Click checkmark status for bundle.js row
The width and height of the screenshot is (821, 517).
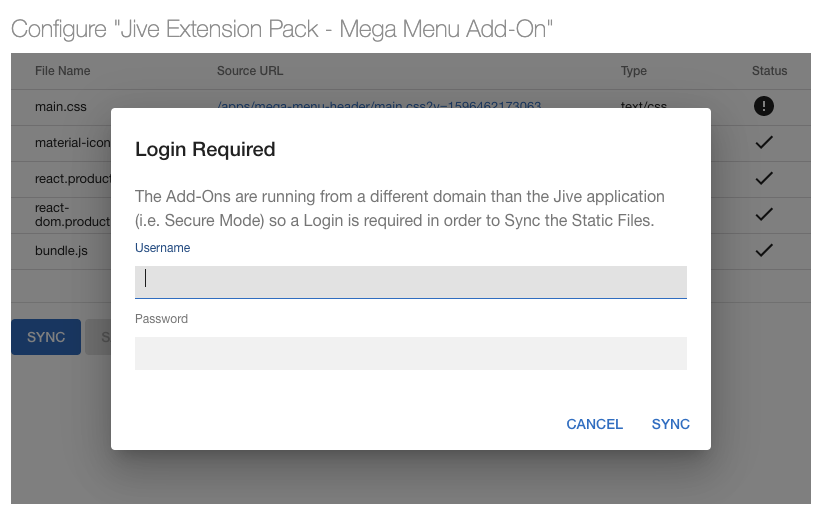[x=764, y=250]
